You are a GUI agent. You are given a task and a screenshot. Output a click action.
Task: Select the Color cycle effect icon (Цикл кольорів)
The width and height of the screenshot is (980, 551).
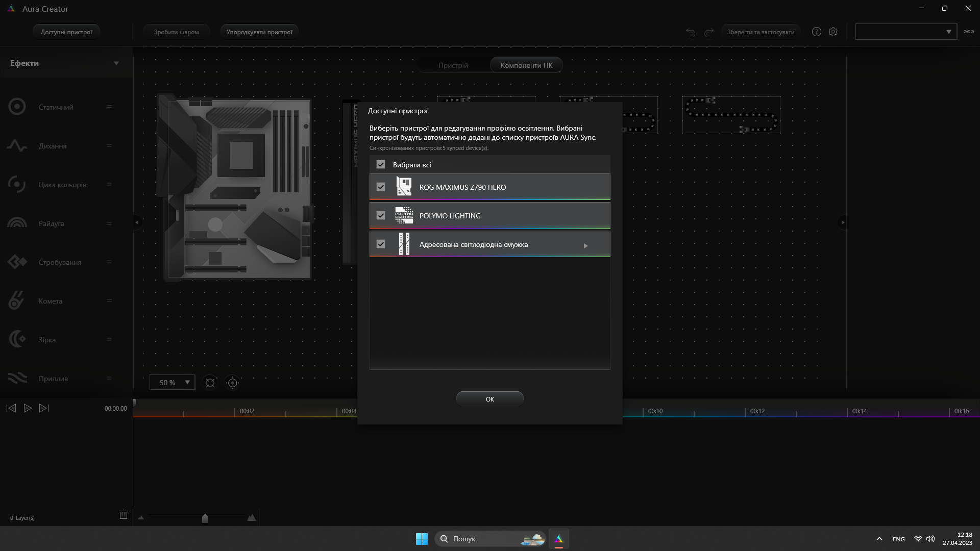(x=17, y=184)
